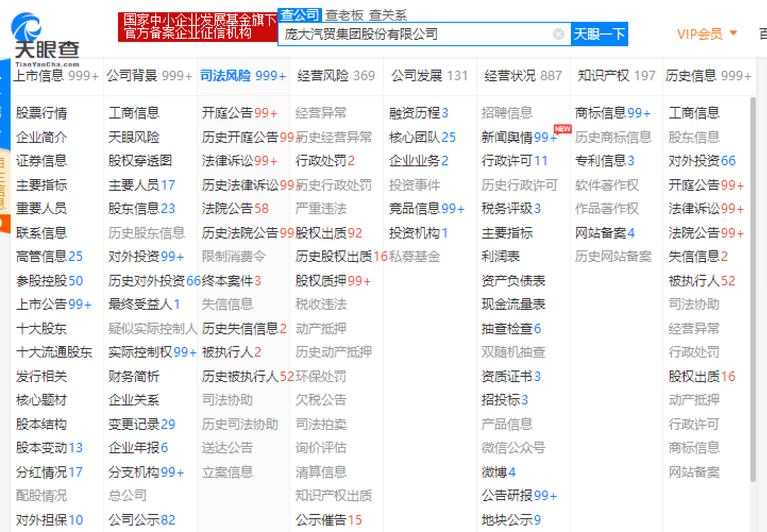
Task: Go to 企业简介
Action: click(41, 137)
